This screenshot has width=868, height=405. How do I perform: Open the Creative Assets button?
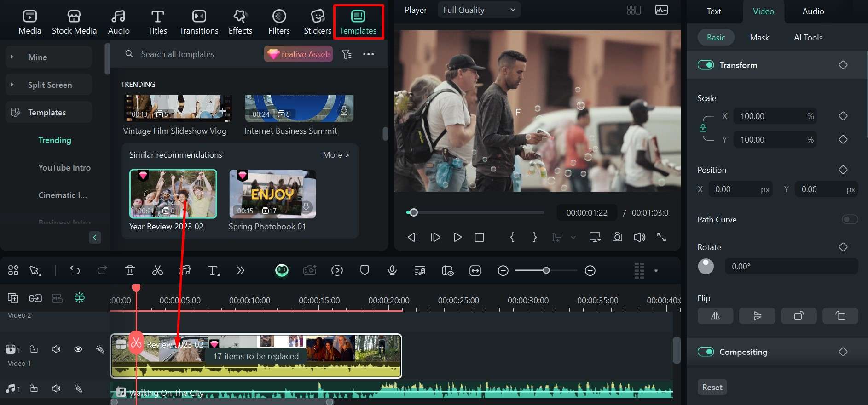coord(299,54)
